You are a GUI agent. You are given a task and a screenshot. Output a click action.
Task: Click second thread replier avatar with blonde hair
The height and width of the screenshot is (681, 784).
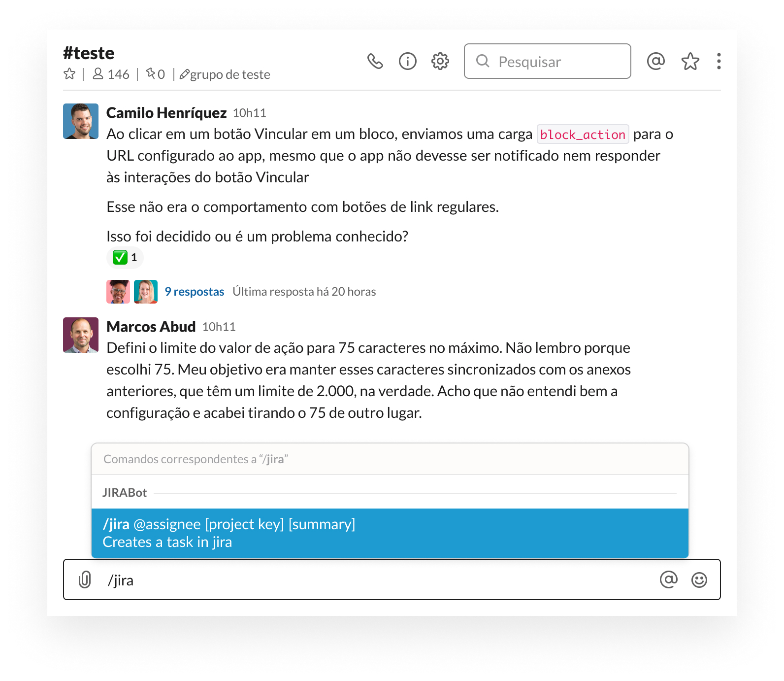(x=146, y=292)
